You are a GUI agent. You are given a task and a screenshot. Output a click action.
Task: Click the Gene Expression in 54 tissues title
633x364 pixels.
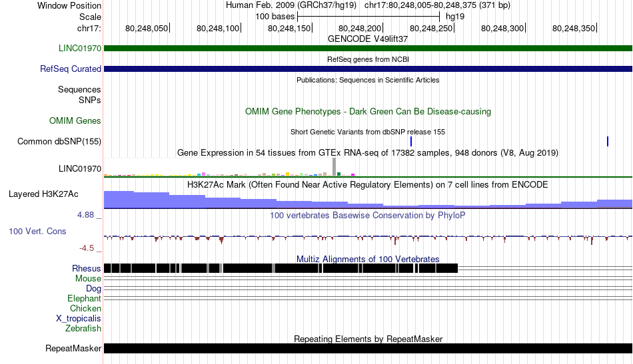(367, 153)
